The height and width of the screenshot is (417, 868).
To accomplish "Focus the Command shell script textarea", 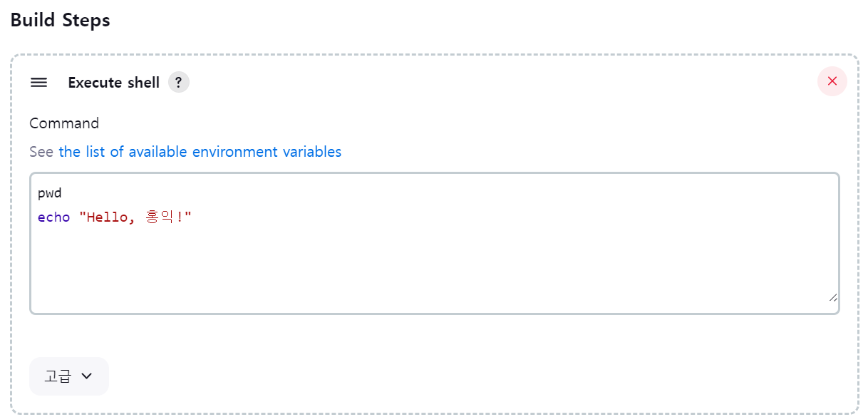I will pos(435,243).
